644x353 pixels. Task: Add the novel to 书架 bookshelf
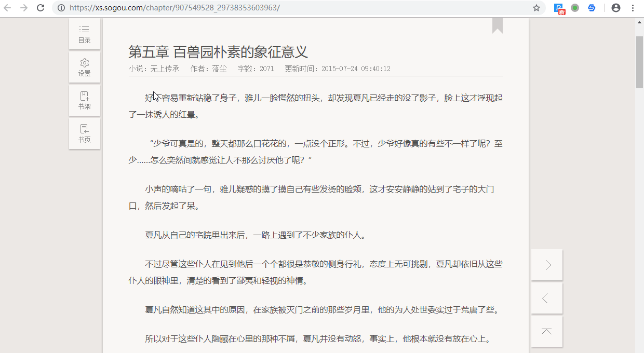[x=84, y=101]
